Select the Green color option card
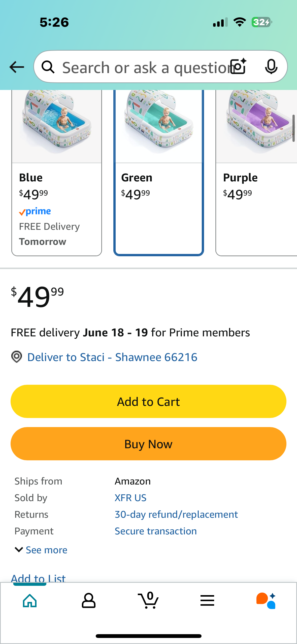Screen dimensions: 297x644 tap(159, 173)
